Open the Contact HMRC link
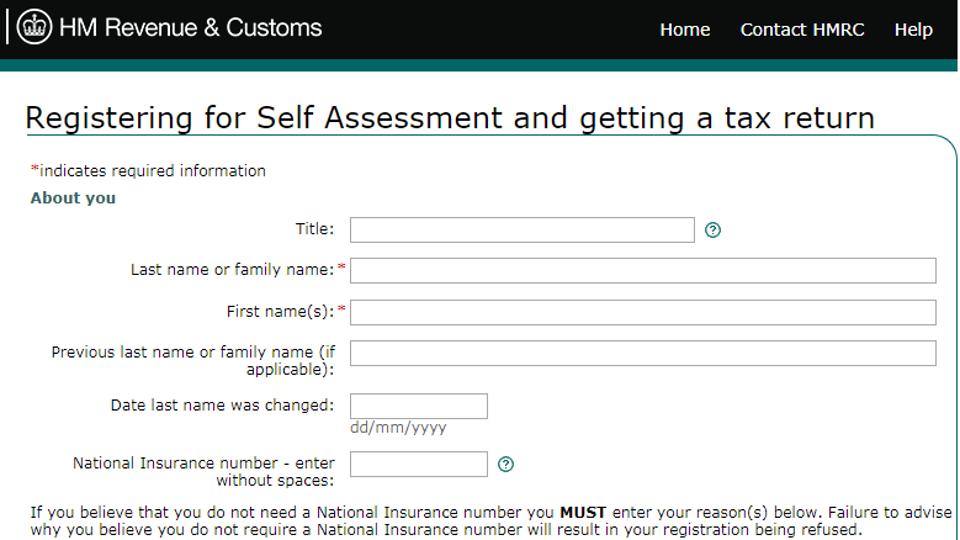The width and height of the screenshot is (960, 540). click(x=802, y=29)
